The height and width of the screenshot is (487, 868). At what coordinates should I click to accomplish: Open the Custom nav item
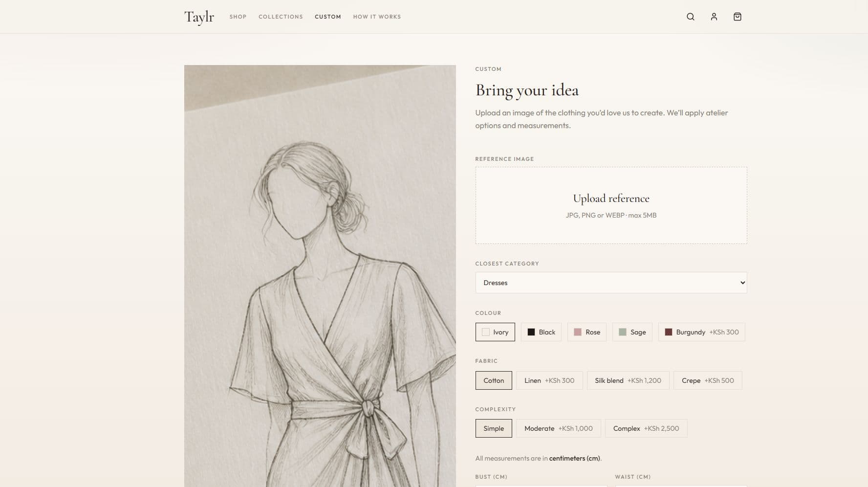pyautogui.click(x=328, y=17)
